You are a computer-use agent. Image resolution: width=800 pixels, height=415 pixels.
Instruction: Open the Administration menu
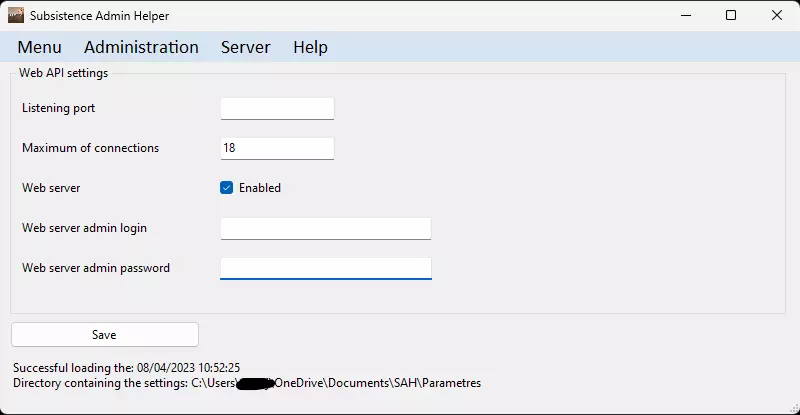(141, 47)
